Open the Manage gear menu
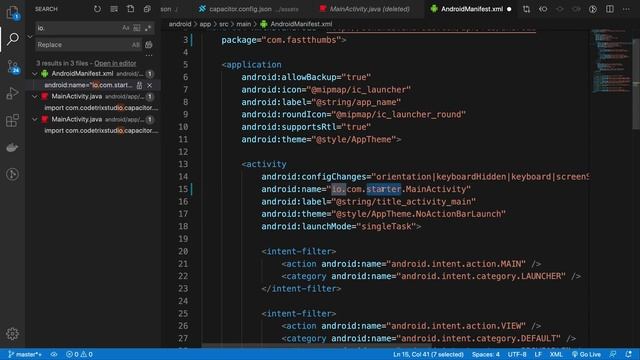Screen dimensions: 640x360 [x=13, y=334]
